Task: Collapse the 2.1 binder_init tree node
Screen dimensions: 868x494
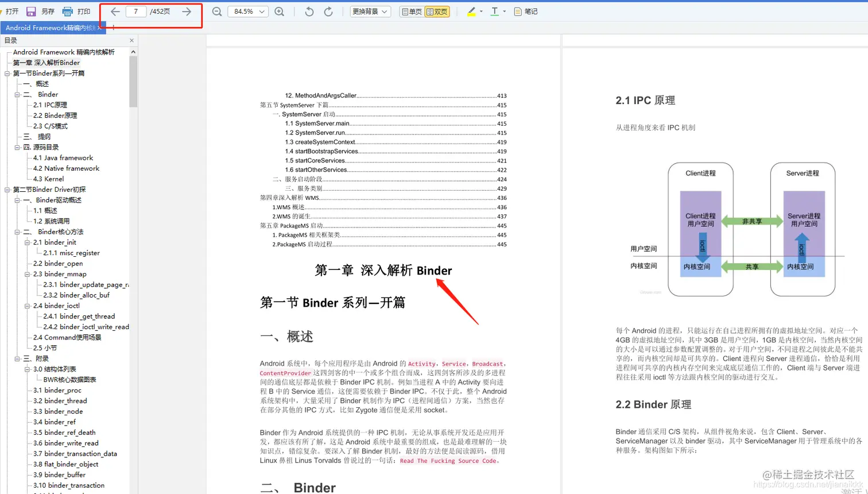Action: [x=27, y=242]
